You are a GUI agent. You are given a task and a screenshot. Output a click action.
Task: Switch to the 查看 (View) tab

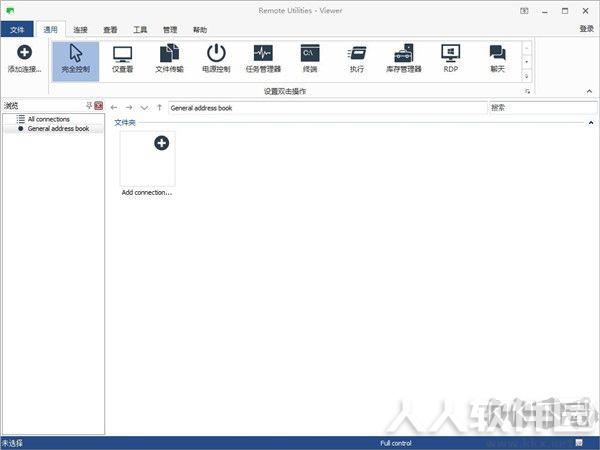[110, 29]
